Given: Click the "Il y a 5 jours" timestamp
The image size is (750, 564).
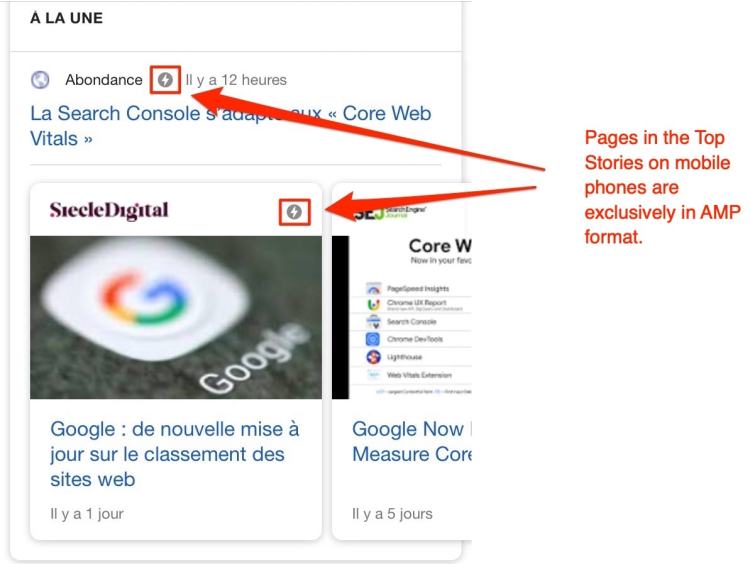Looking at the screenshot, I should tap(392, 514).
